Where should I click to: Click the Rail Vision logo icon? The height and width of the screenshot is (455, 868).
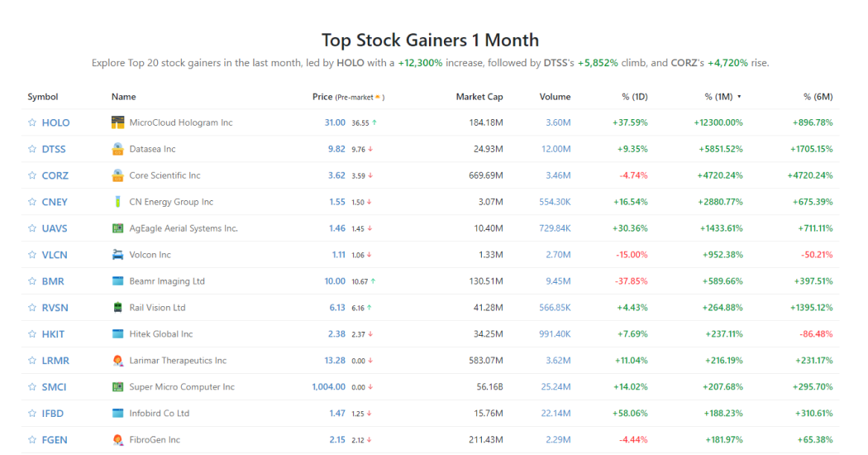(x=117, y=308)
